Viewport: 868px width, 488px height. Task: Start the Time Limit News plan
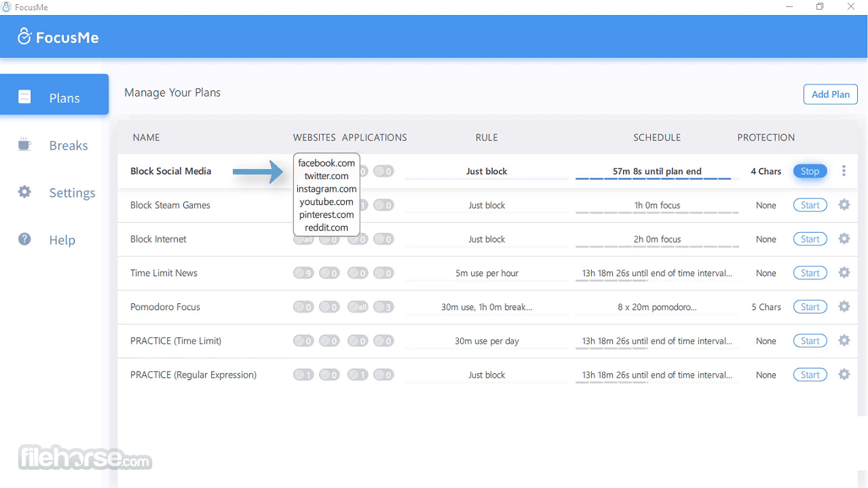click(810, 273)
